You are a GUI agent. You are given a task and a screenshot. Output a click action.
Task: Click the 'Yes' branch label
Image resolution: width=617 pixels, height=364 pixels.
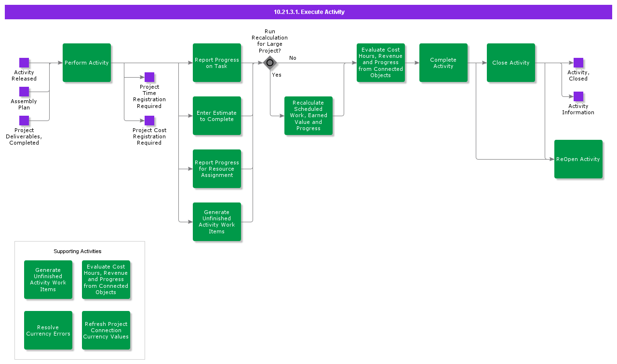click(277, 75)
